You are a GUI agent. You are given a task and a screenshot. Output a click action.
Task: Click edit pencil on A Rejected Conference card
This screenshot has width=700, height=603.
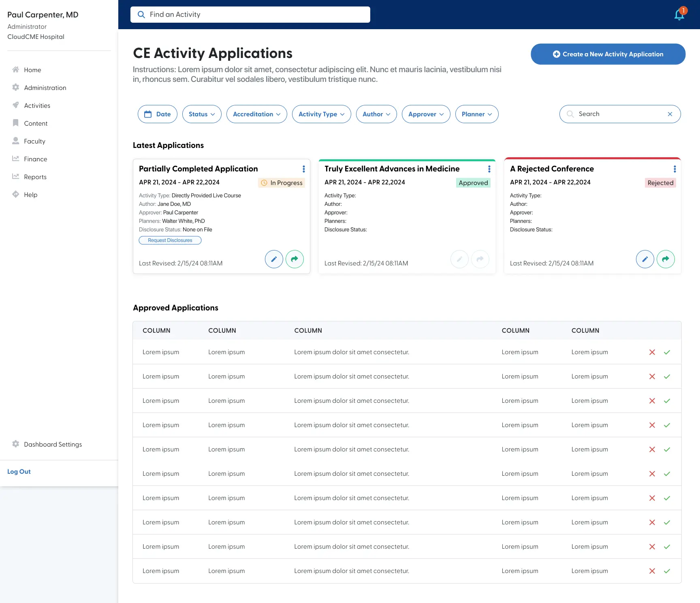click(645, 259)
